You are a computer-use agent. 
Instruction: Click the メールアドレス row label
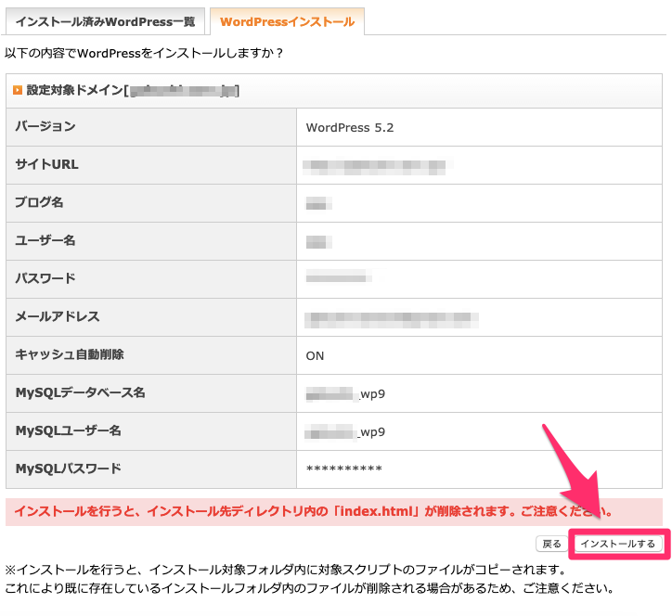[x=58, y=316]
